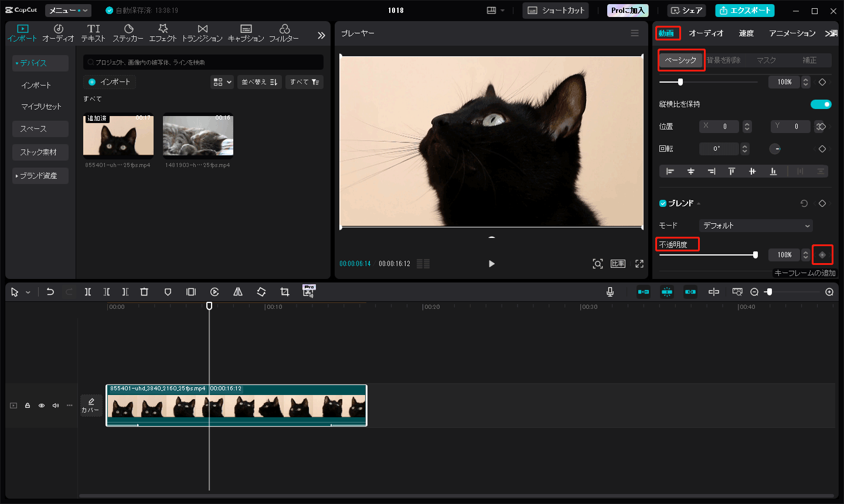
Task: Select the gray cat video thumbnail 1481903
Action: pos(198,135)
